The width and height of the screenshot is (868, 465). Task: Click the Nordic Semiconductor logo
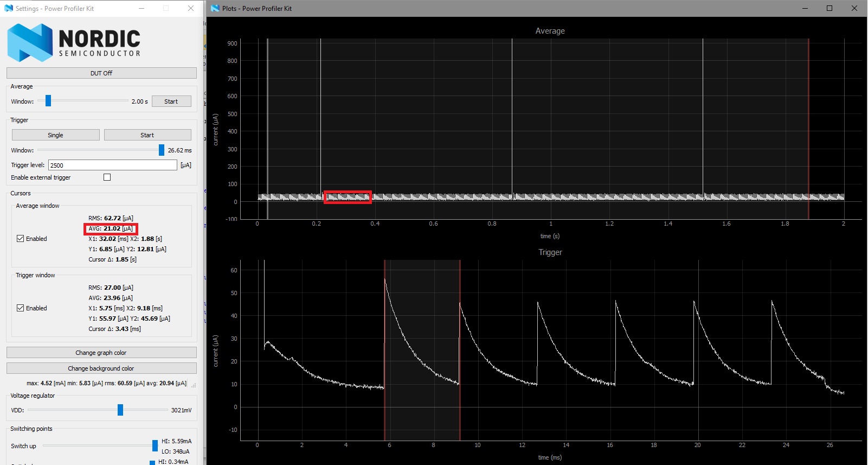coord(74,42)
